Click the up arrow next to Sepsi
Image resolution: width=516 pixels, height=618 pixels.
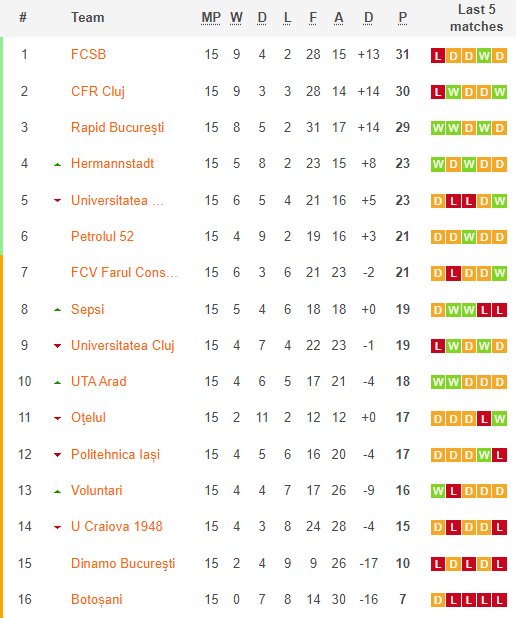pos(58,310)
